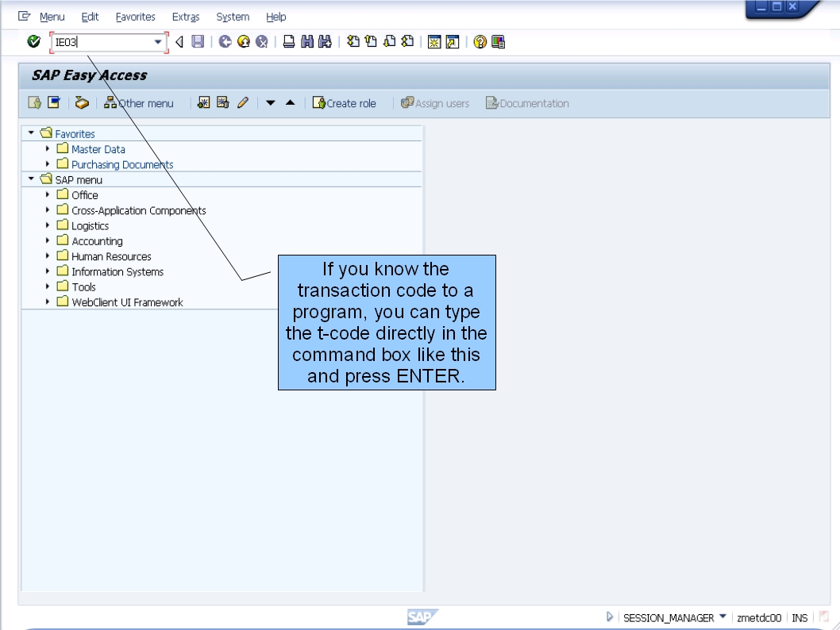Open the SESSION_MANAGER status dropdown
The image size is (840, 630).
coord(722,617)
